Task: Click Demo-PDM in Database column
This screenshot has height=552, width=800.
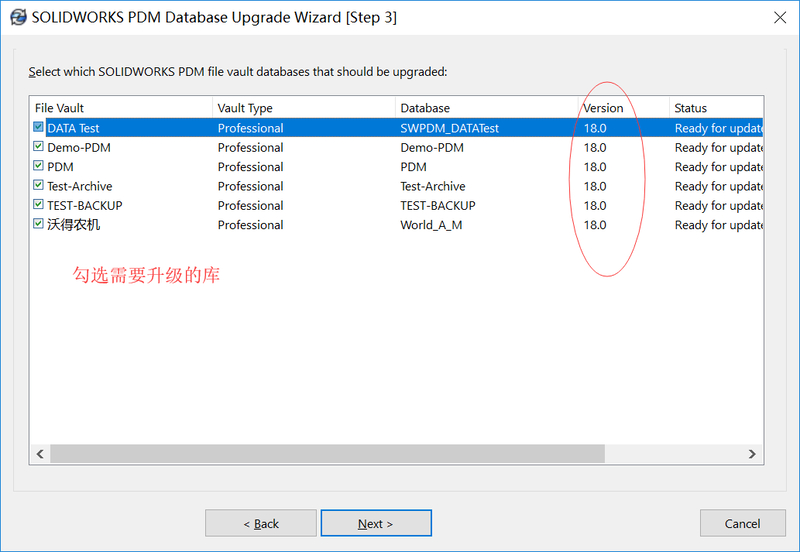Action: [x=432, y=147]
